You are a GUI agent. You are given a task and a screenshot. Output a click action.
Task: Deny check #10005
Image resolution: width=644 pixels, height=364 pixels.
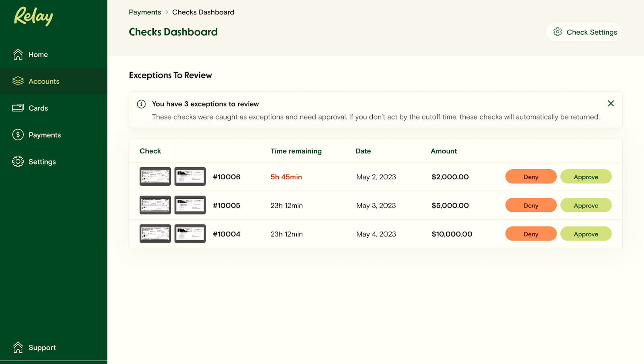pyautogui.click(x=530, y=205)
